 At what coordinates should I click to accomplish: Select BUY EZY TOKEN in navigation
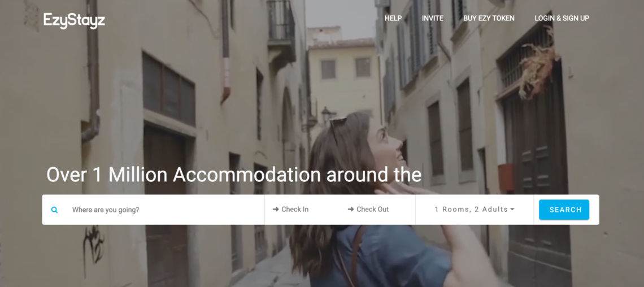[489, 18]
